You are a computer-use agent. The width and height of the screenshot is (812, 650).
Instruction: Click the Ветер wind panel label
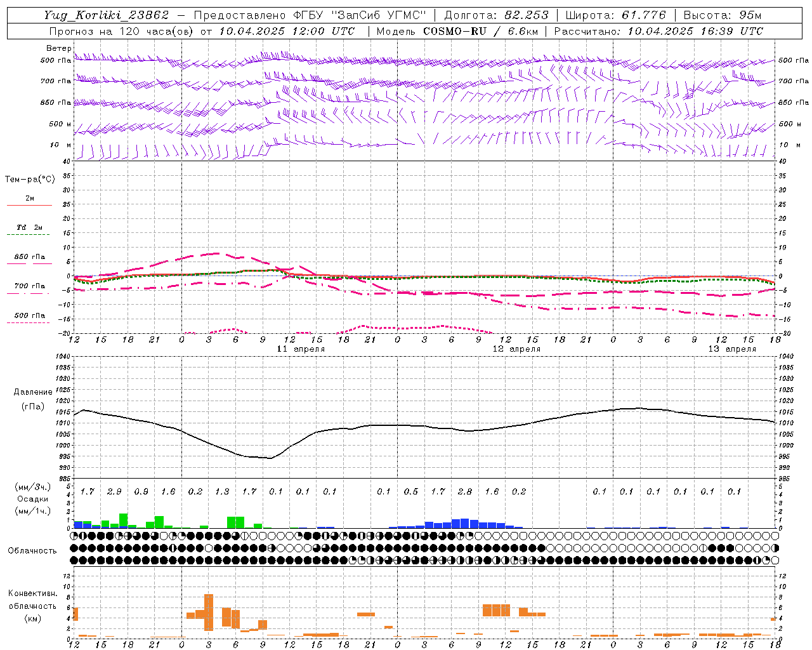point(58,48)
